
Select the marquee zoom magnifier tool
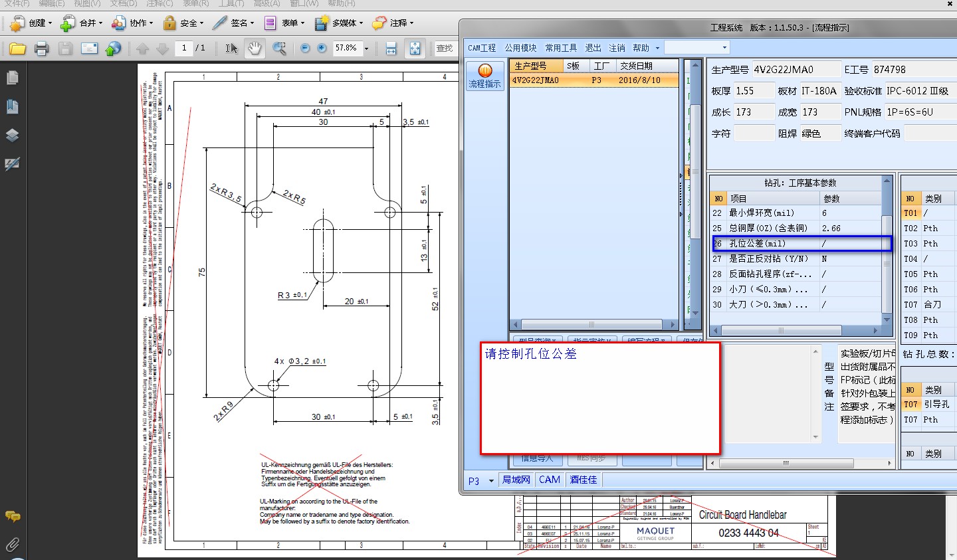click(279, 48)
